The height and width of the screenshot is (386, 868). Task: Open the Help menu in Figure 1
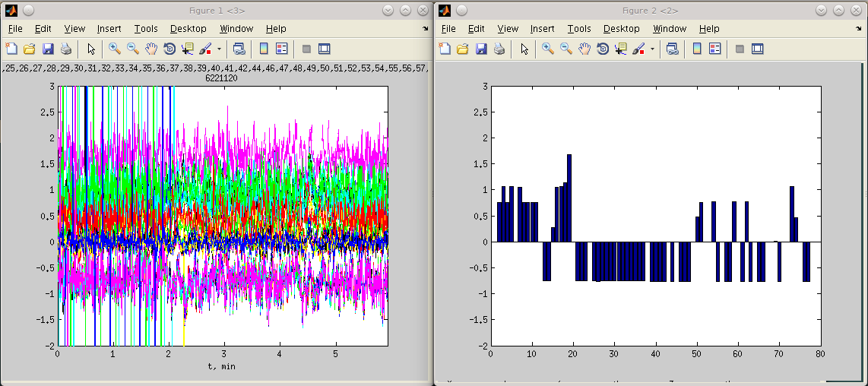tap(276, 29)
